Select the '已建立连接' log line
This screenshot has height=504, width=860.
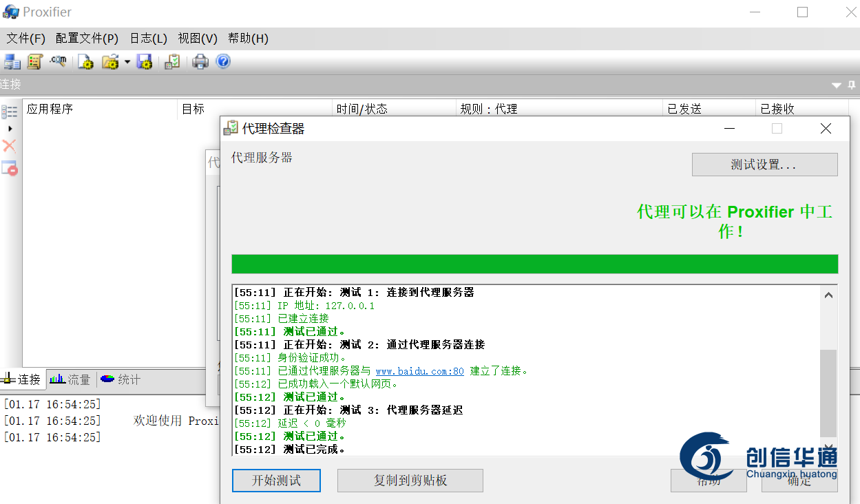pyautogui.click(x=282, y=319)
